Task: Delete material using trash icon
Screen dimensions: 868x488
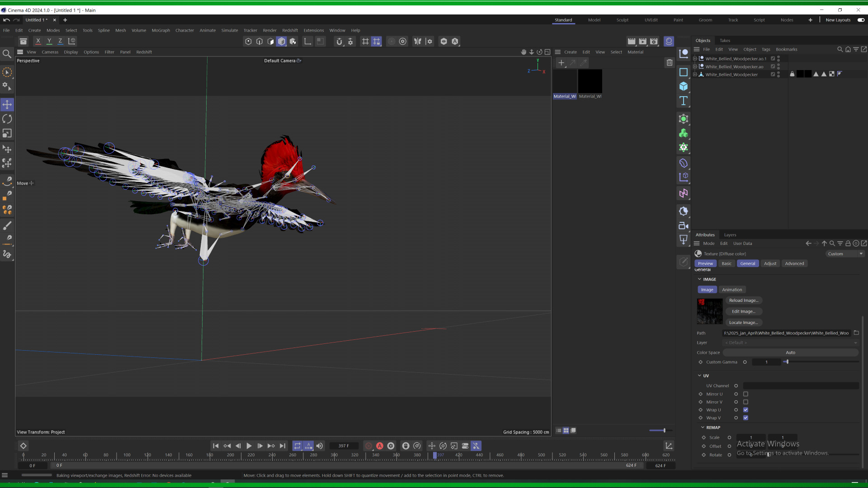Action: coord(670,63)
